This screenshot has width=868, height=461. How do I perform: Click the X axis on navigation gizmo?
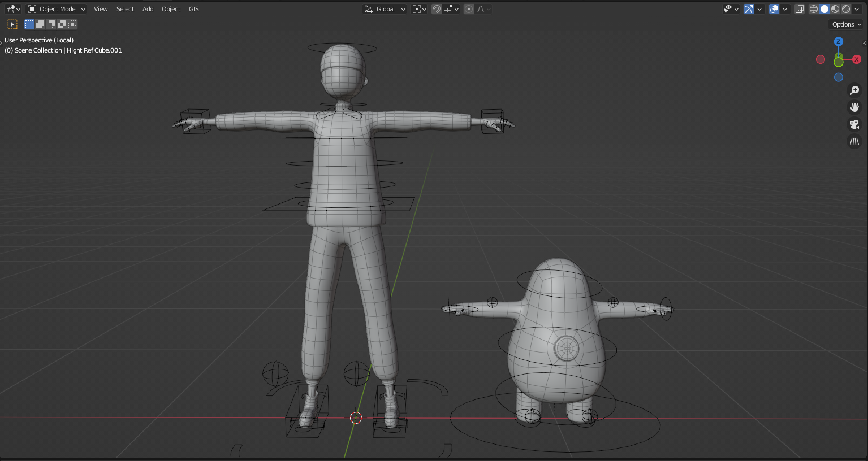point(857,59)
